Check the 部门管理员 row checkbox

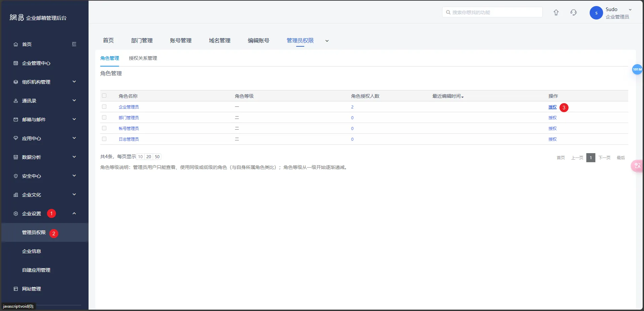coord(104,118)
